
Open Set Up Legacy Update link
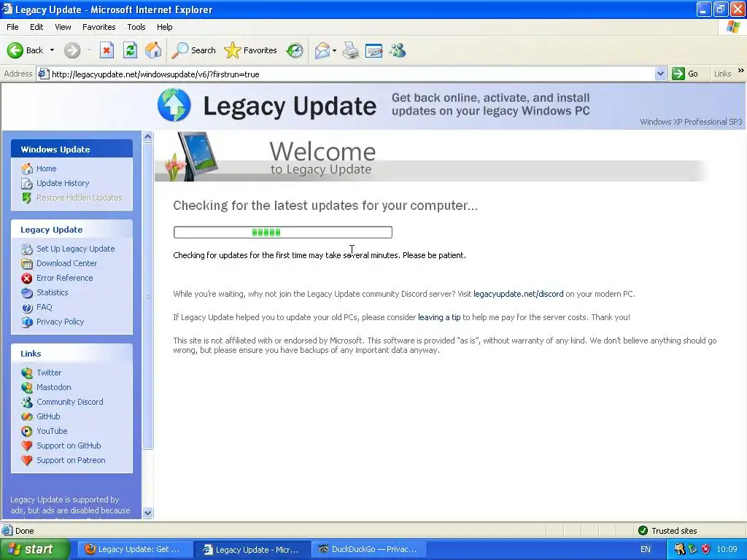click(x=75, y=249)
